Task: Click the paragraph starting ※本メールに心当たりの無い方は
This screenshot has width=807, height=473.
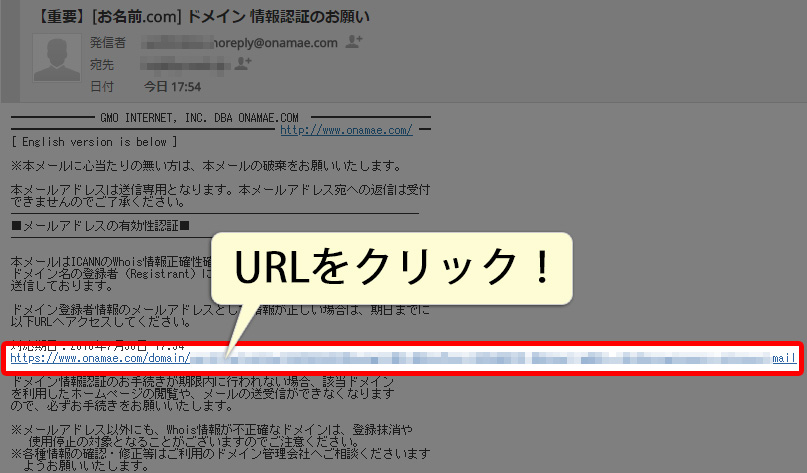Action: pyautogui.click(x=205, y=165)
